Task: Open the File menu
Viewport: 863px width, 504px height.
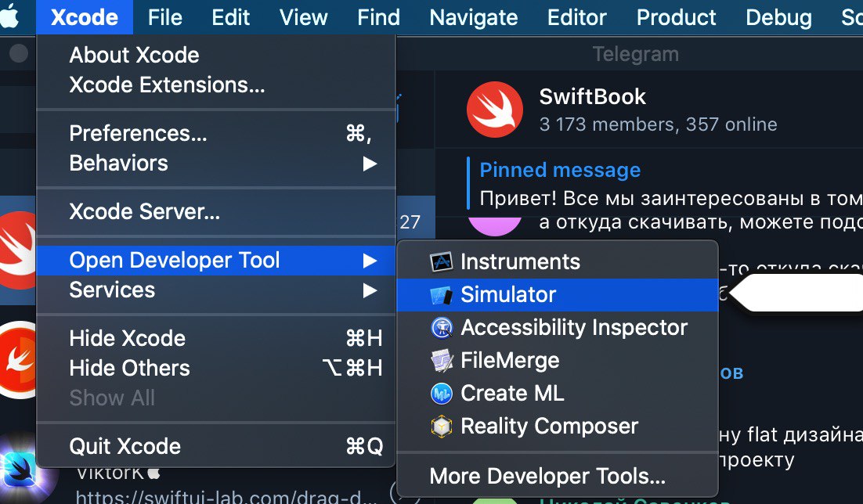Action: (164, 17)
